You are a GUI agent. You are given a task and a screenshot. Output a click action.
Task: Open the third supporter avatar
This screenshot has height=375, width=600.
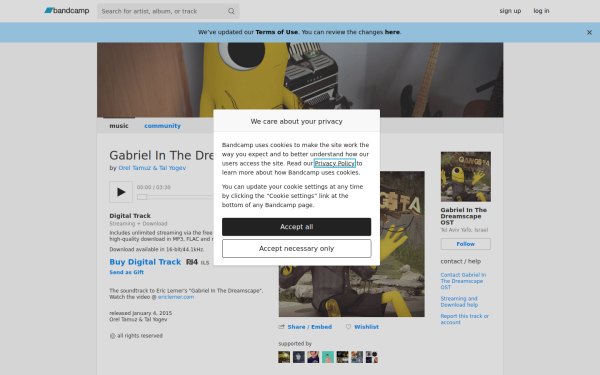pos(313,357)
